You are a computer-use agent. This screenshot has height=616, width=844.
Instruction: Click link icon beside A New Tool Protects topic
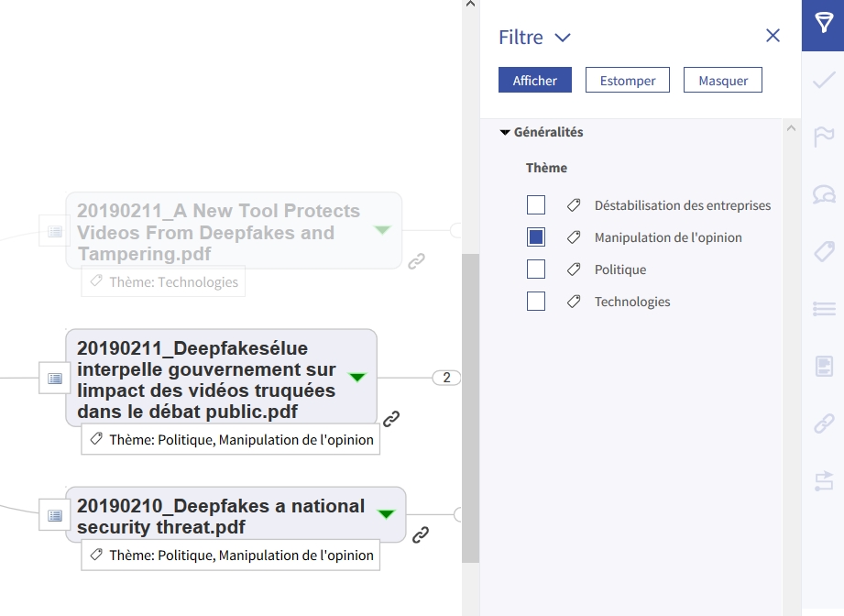click(416, 261)
